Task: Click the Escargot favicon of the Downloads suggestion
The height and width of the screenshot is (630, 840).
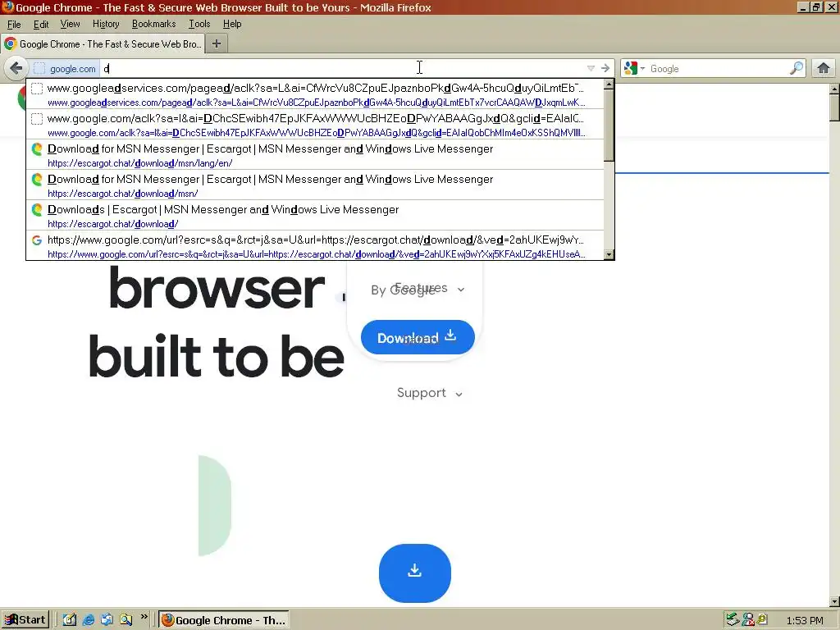Action: [37, 209]
